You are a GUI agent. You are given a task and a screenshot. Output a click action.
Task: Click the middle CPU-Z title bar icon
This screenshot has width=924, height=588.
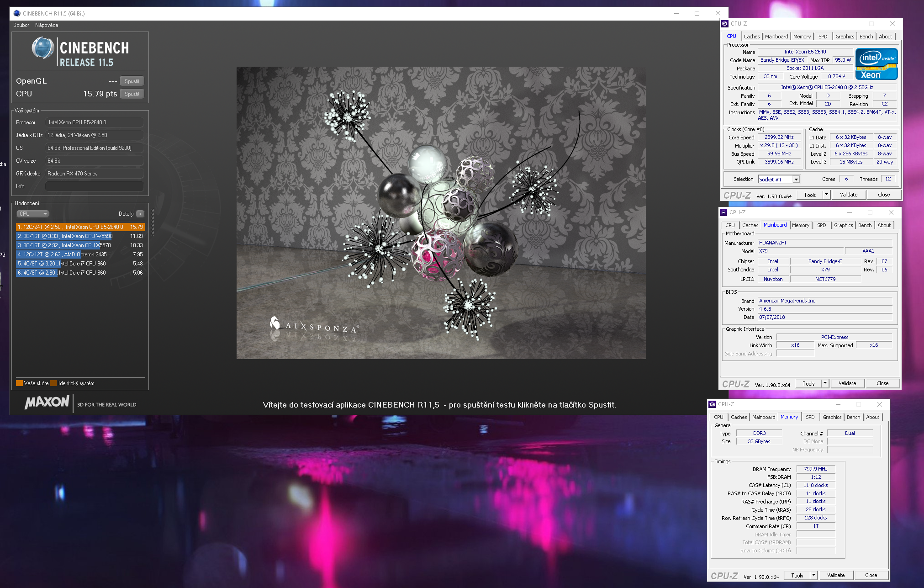tap(723, 212)
